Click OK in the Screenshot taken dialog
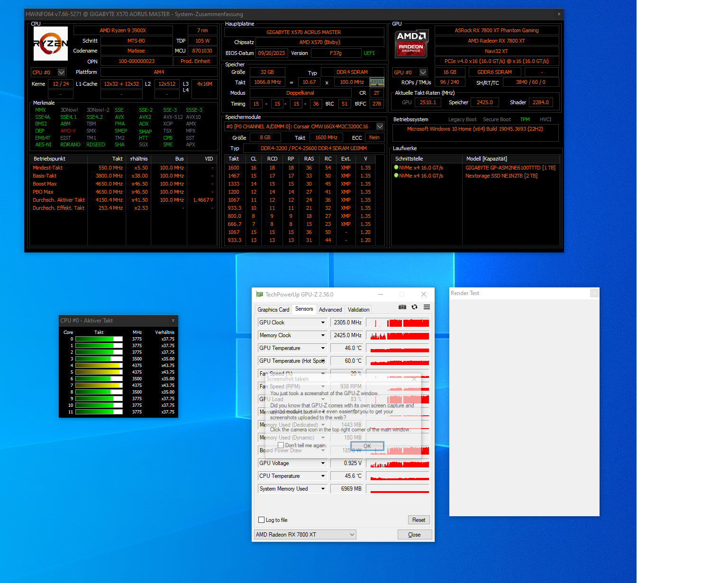The width and height of the screenshot is (728, 583). pyautogui.click(x=367, y=446)
